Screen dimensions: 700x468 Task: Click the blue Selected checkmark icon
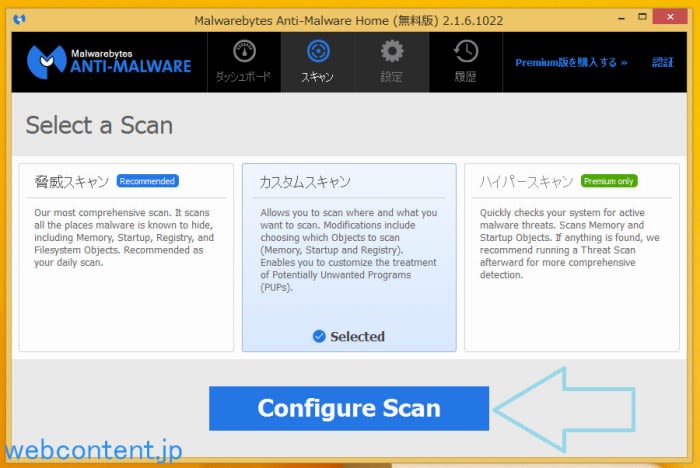tap(319, 337)
